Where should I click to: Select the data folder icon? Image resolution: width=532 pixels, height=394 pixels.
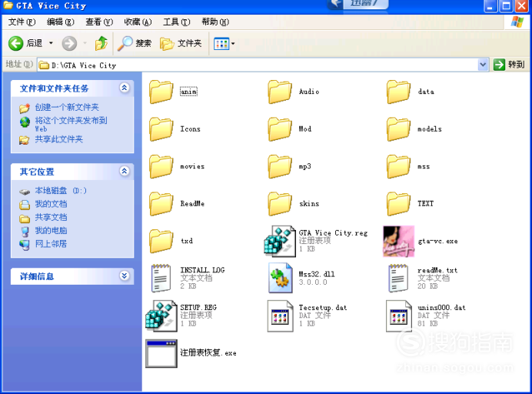399,92
